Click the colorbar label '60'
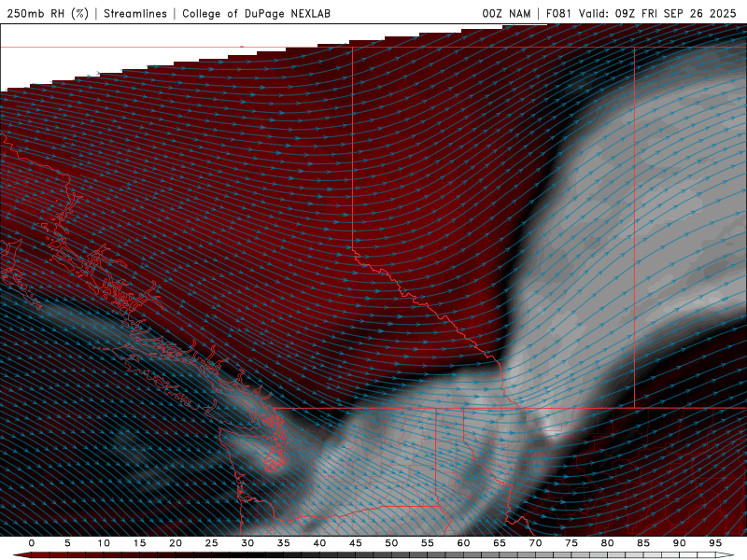The height and width of the screenshot is (560, 747). click(x=463, y=543)
